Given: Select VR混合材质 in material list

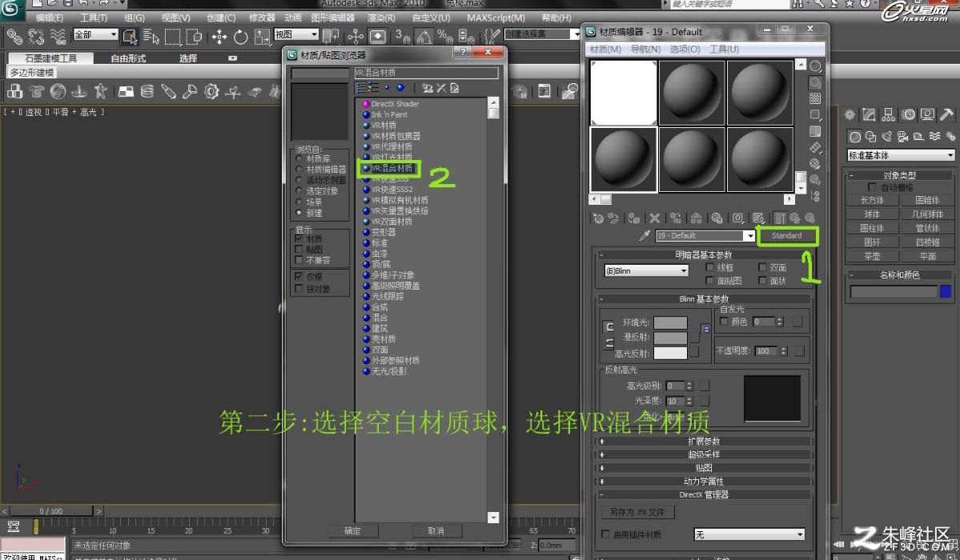Looking at the screenshot, I should click(392, 168).
